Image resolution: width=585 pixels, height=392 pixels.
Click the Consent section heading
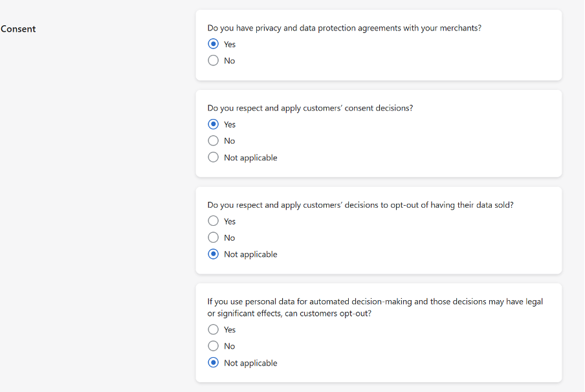point(18,29)
